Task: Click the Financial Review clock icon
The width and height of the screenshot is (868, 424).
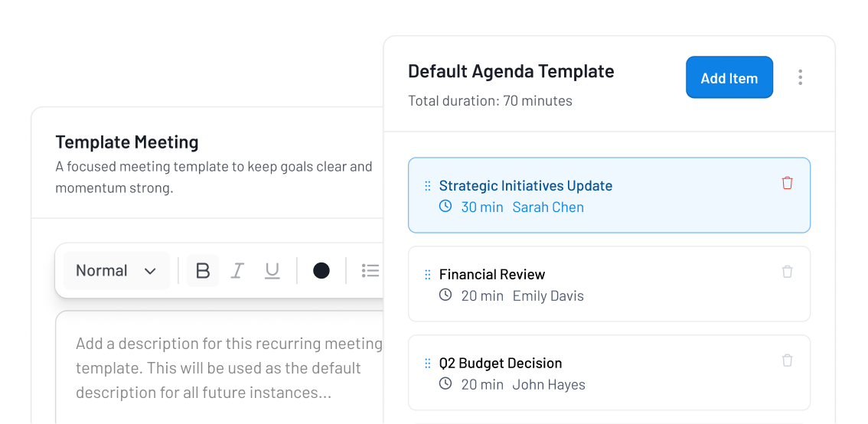Action: point(445,295)
